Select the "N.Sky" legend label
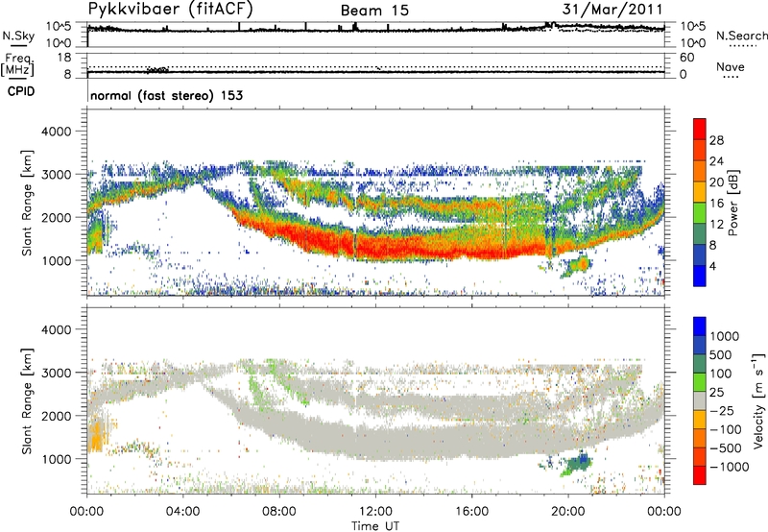The image size is (768, 532). pos(18,36)
